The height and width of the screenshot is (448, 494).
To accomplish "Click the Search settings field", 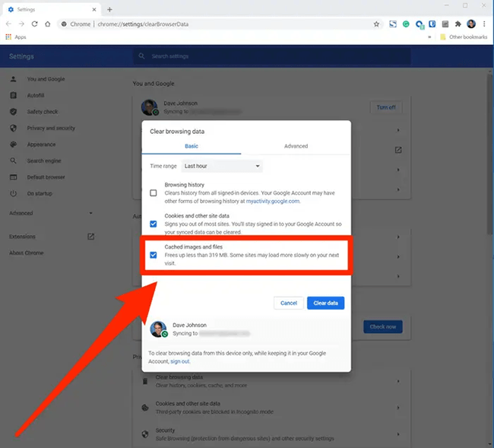I will [x=271, y=57].
